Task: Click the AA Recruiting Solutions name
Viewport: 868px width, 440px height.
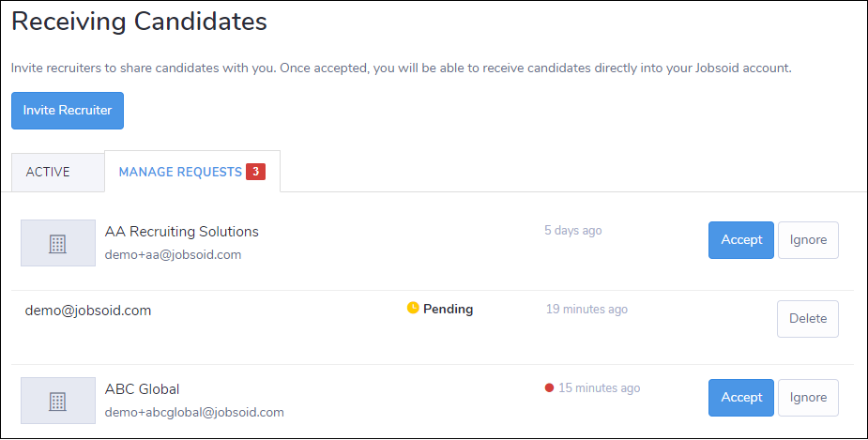Action: [182, 232]
